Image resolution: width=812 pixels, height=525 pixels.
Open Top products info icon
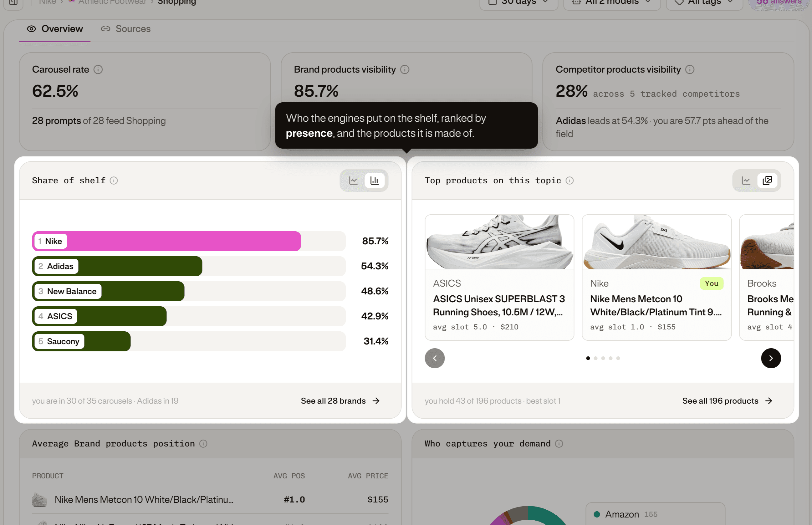click(569, 181)
